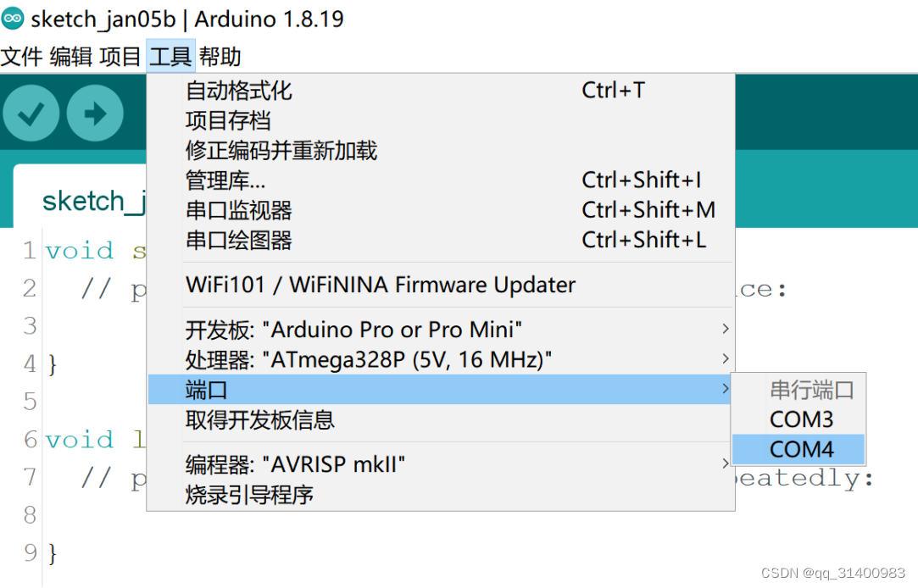The image size is (918, 588).
Task: Click the Upload arrow toolbar icon
Action: 95,113
